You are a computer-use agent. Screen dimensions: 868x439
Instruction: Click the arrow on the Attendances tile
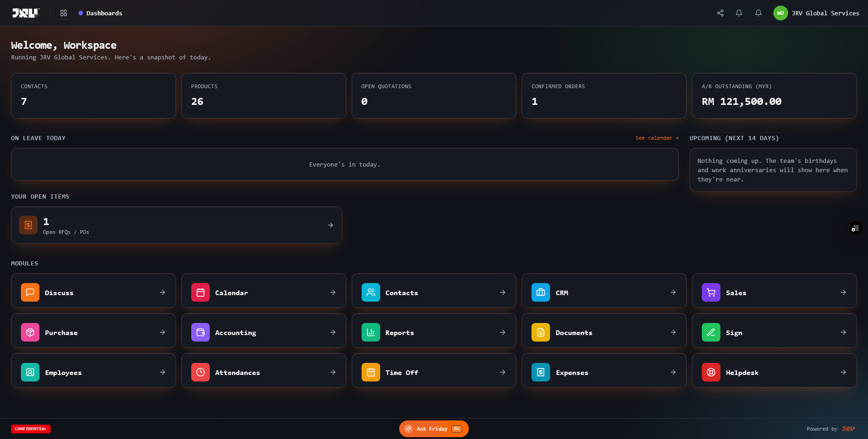point(333,372)
